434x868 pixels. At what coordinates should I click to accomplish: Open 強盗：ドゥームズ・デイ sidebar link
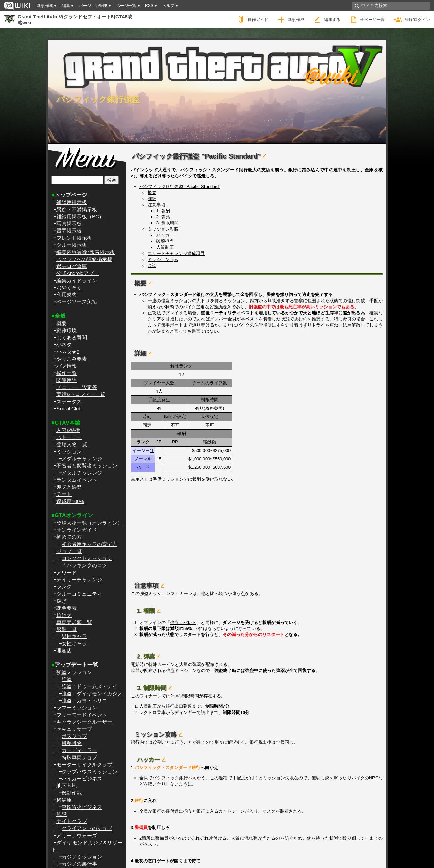[x=89, y=686]
